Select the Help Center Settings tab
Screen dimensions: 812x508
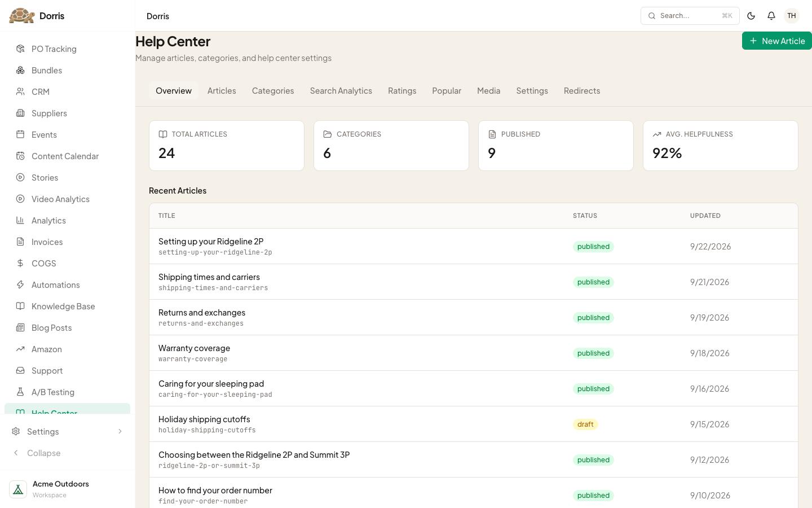pyautogui.click(x=532, y=90)
